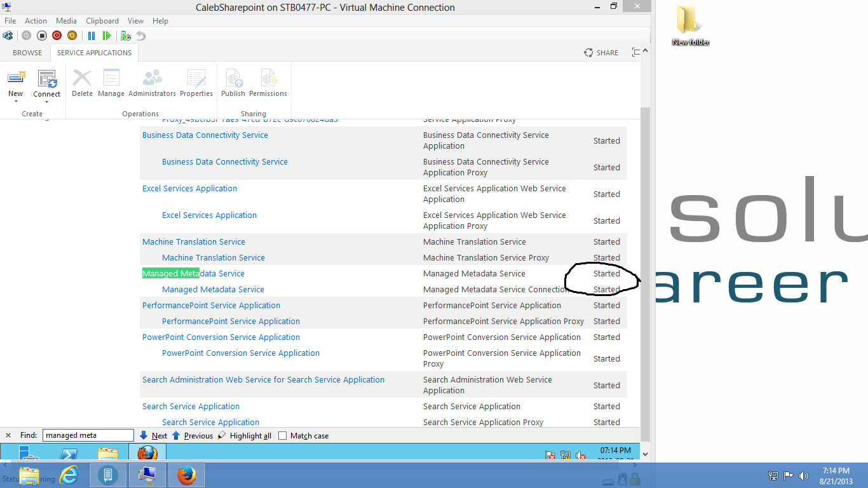Toggle the Match case checkbox

pos(283,436)
